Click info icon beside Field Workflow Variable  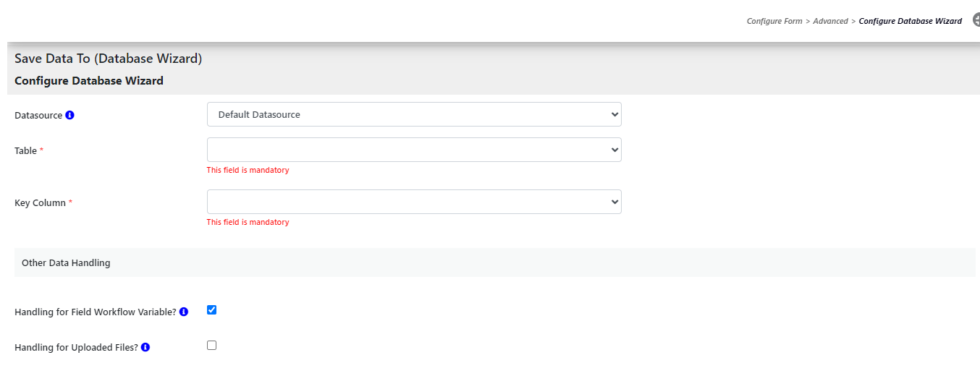(x=184, y=312)
